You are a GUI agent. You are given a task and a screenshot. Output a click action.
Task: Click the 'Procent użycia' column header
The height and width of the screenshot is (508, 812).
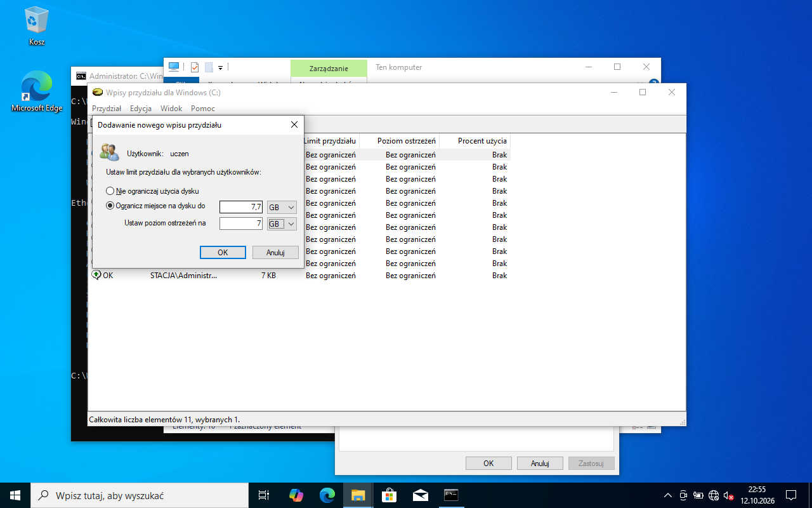(x=475, y=140)
